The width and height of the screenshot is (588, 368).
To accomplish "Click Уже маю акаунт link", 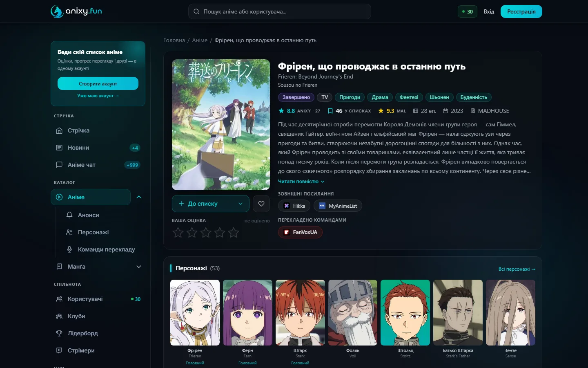I will [x=98, y=96].
